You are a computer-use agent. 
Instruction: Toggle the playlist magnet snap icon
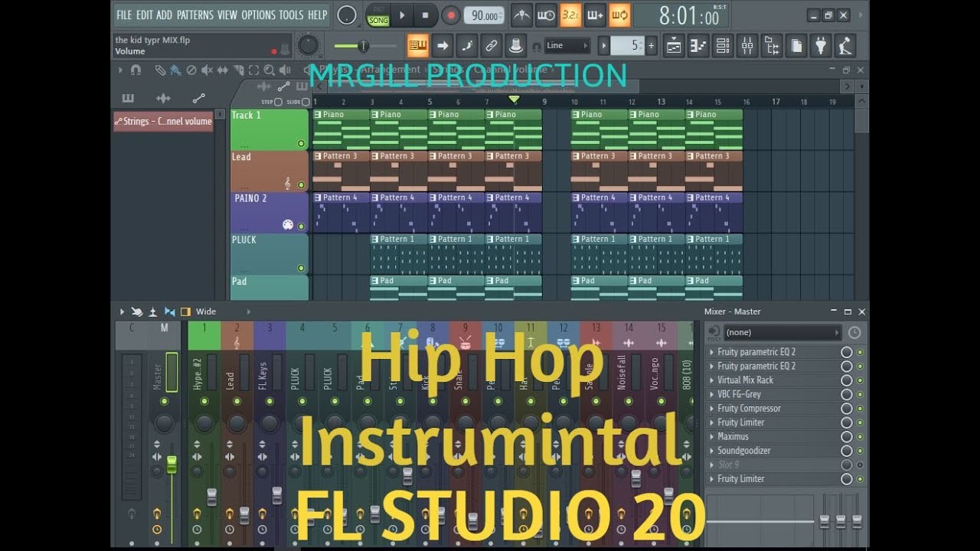click(x=136, y=70)
